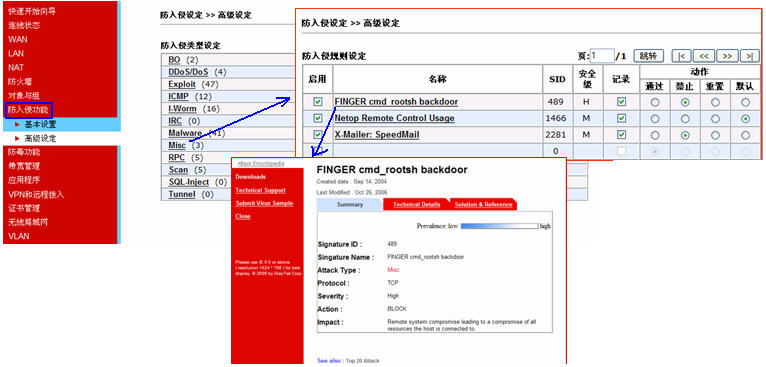Open the Malware intrusion type
The image size is (766, 367).
(185, 133)
